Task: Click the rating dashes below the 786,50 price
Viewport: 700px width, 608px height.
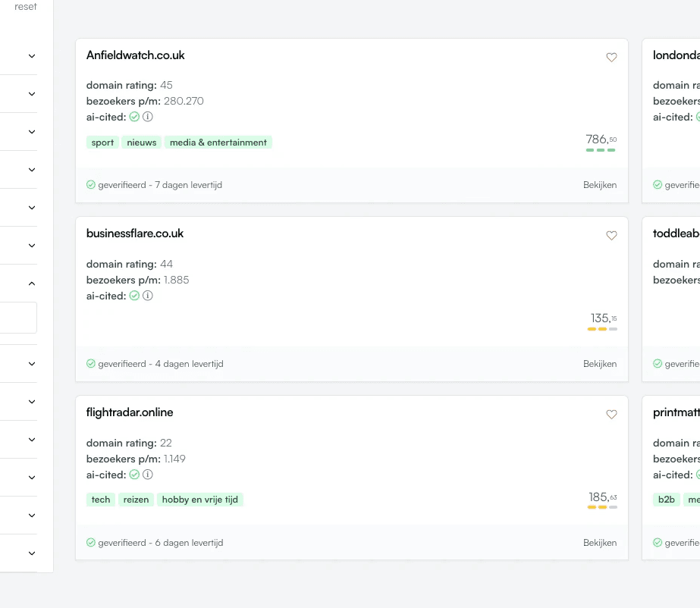Action: tap(601, 150)
